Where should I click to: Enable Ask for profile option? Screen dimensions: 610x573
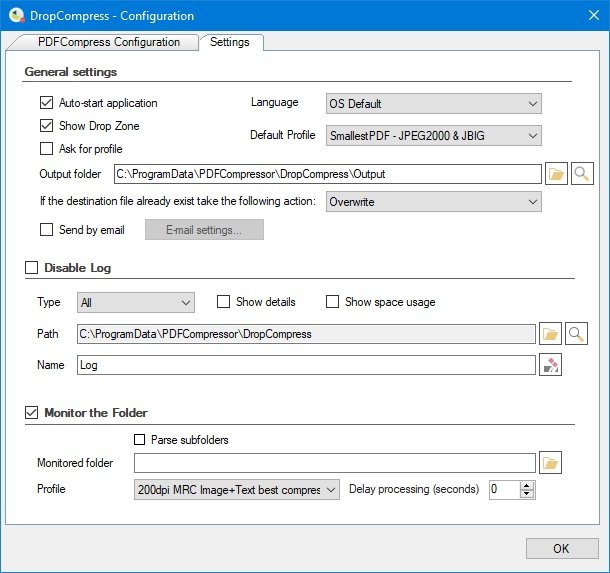click(x=46, y=149)
